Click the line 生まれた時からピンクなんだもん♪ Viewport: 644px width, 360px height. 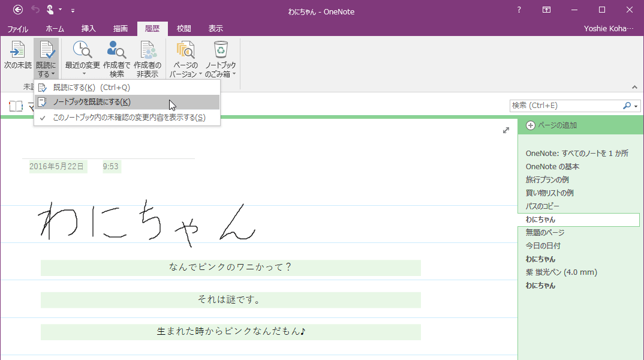click(x=230, y=332)
